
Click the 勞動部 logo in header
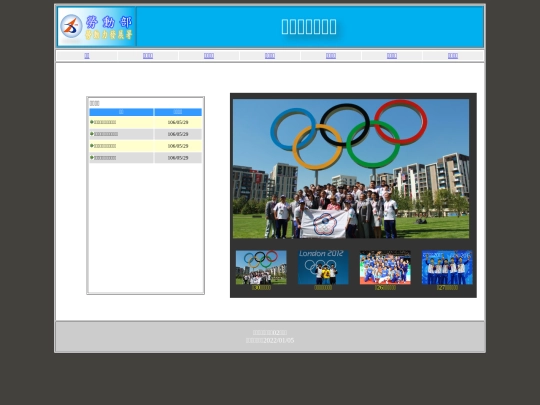[x=96, y=27]
